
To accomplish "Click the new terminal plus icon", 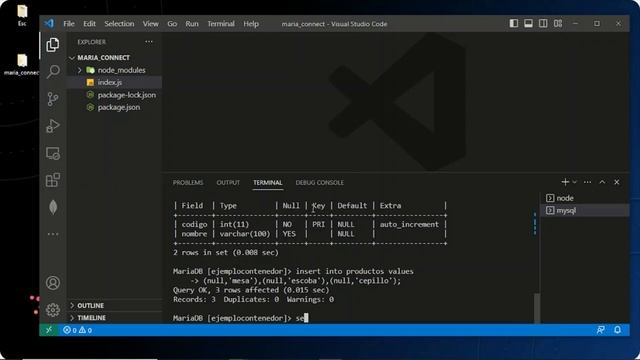I will [x=565, y=182].
